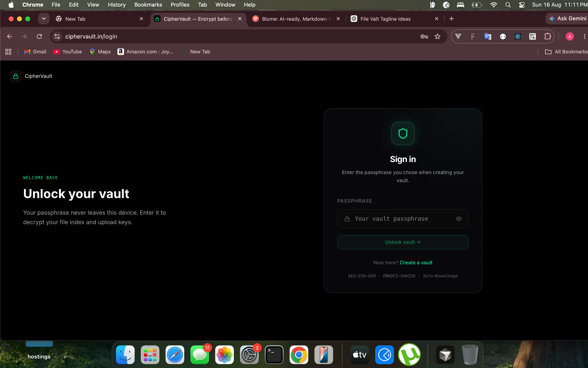Open Terminal from the Dock
The width and height of the screenshot is (588, 368).
[274, 355]
